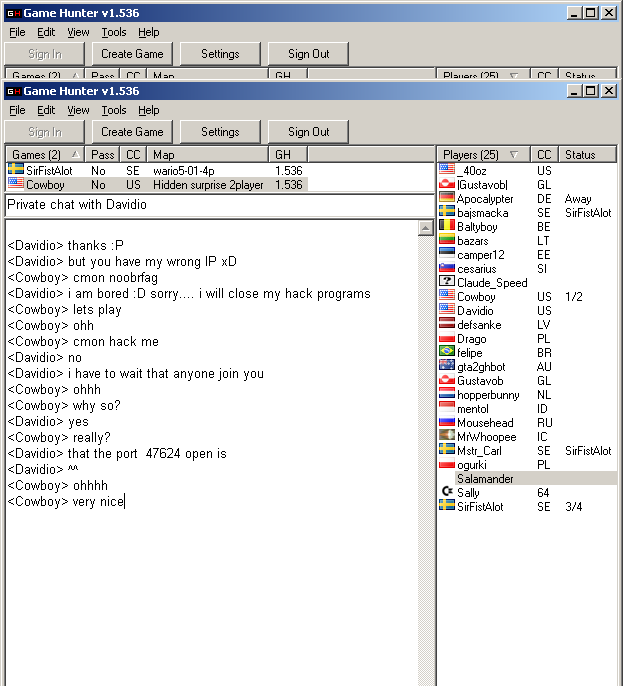623x686 pixels.
Task: Click the unknown flag icon beside Claude_Speed
Action: (x=447, y=283)
